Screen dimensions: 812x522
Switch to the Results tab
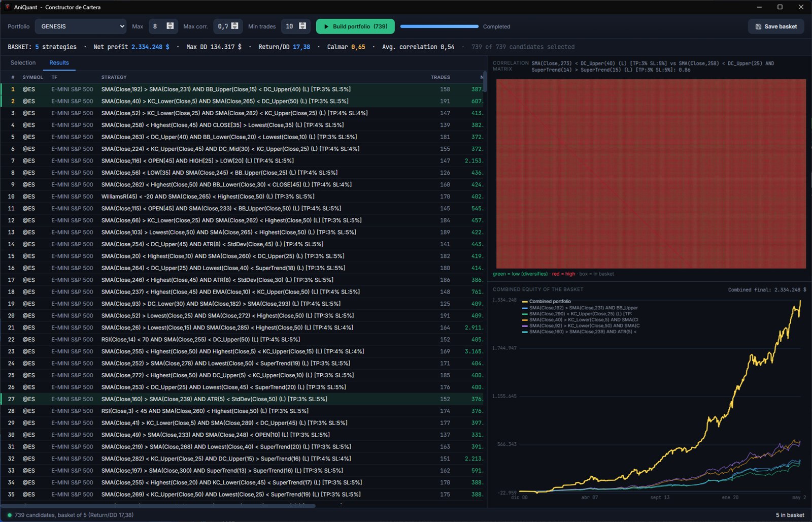59,62
